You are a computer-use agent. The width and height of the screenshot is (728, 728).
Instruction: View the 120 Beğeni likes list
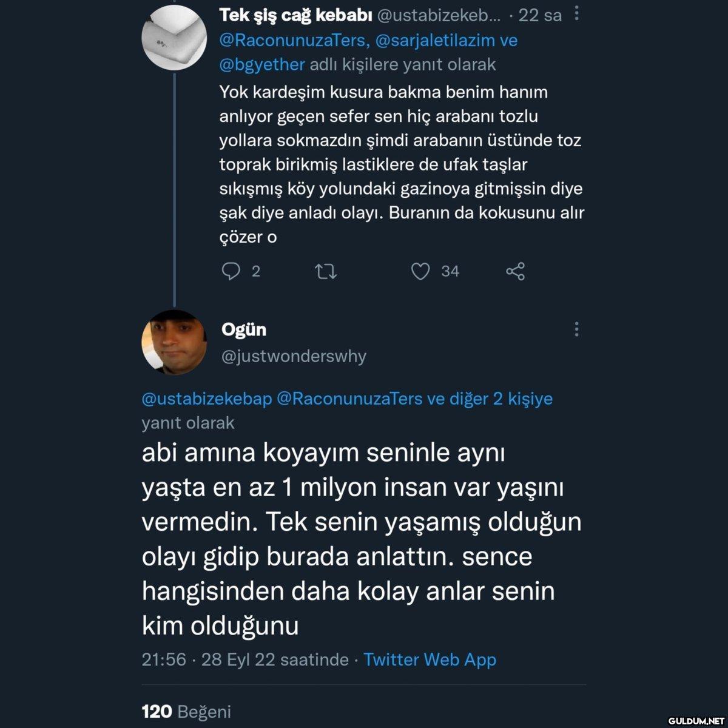[x=186, y=711]
